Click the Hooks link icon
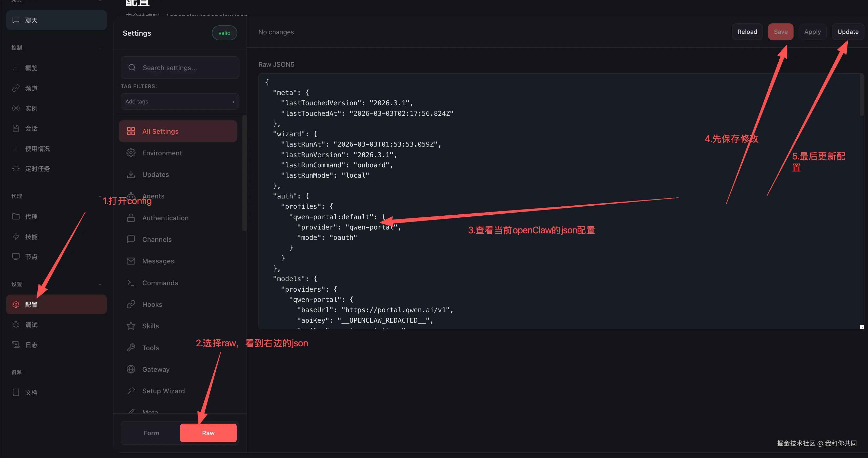Viewport: 868px width, 458px height. tap(131, 304)
